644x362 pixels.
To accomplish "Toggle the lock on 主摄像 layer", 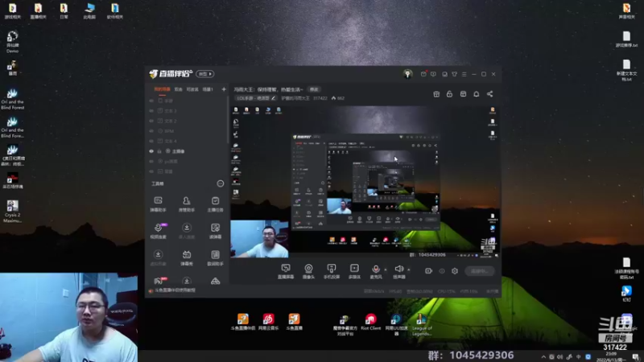I will pos(159,151).
